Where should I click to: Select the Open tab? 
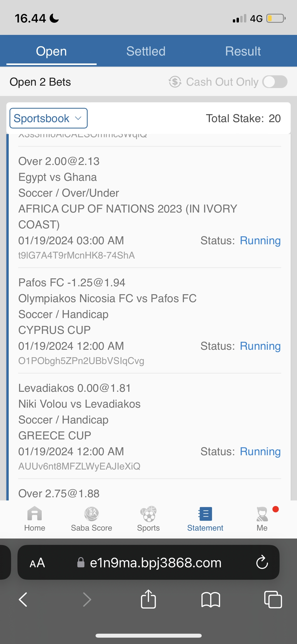point(51,51)
